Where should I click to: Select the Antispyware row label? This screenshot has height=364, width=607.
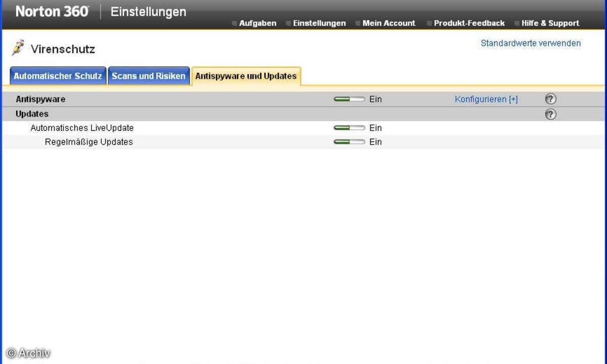tap(40, 99)
